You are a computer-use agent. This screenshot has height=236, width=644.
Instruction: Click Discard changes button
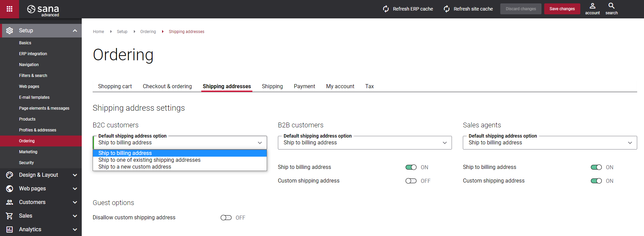[x=521, y=9]
